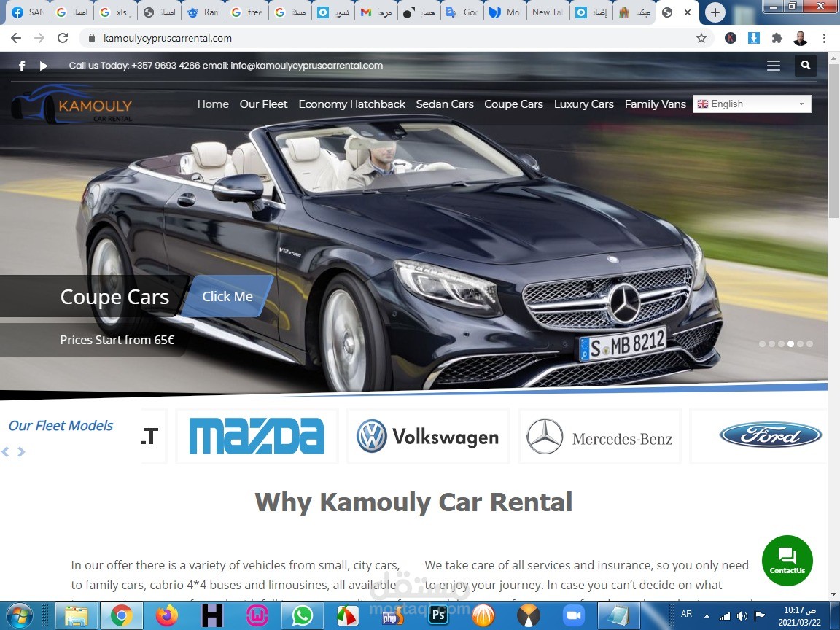Open the Facebook icon in the site header
Image resolution: width=840 pixels, height=630 pixels.
(22, 66)
